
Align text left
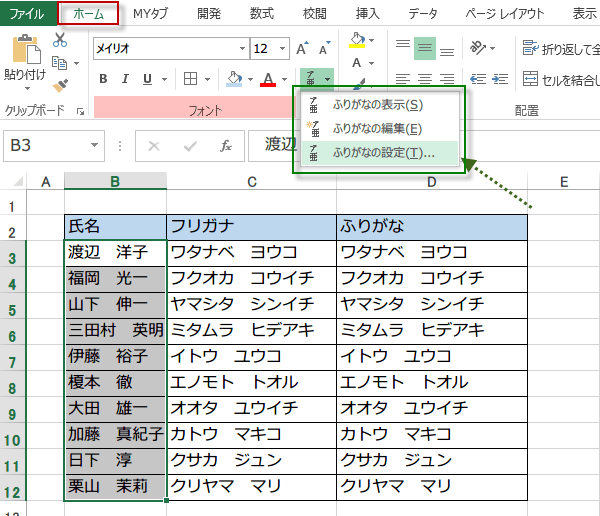pyautogui.click(x=403, y=79)
